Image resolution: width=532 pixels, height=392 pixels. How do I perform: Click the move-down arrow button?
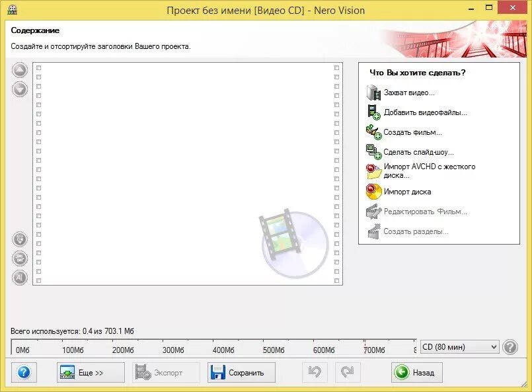pyautogui.click(x=20, y=90)
